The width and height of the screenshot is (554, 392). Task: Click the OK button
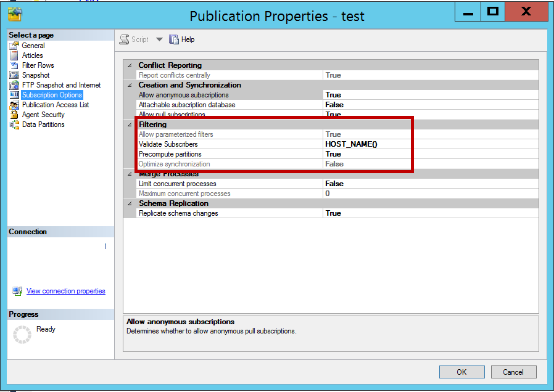[462, 372]
